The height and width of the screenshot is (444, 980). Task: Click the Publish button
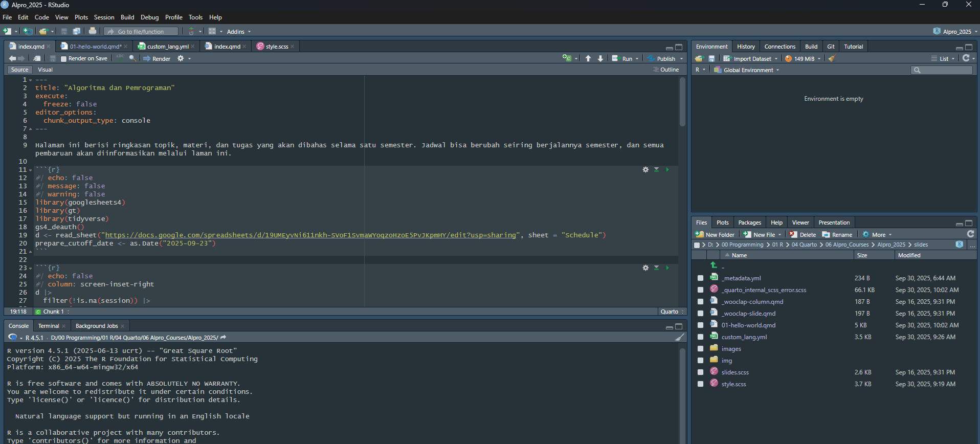(x=665, y=59)
